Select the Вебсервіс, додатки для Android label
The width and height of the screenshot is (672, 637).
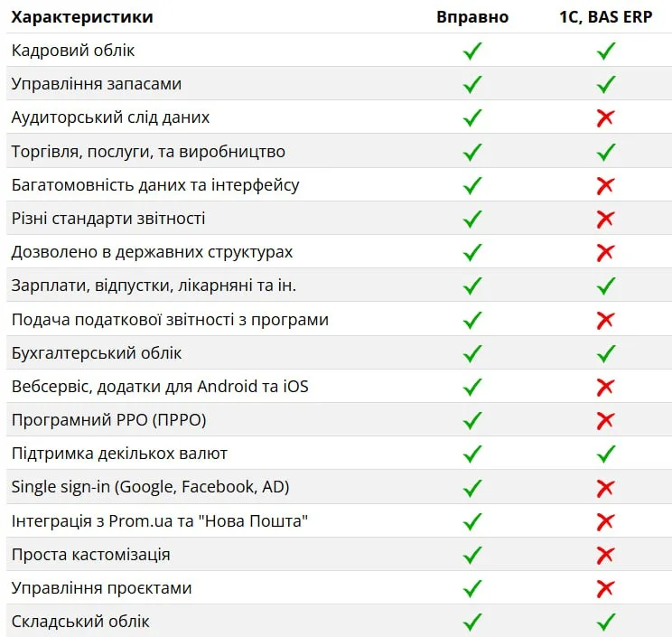[160, 387]
